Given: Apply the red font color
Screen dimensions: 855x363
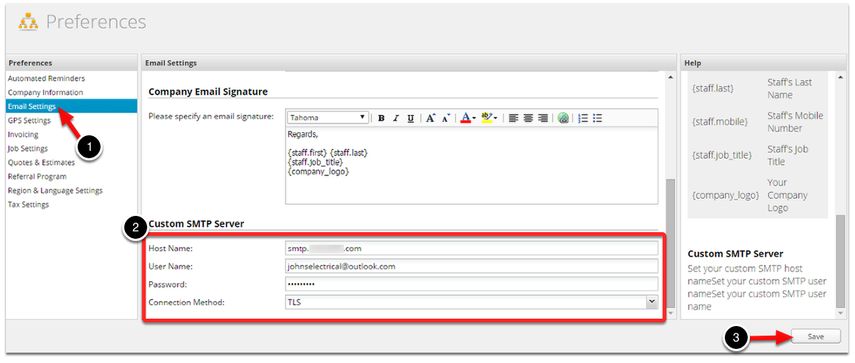Looking at the screenshot, I should pyautogui.click(x=465, y=118).
